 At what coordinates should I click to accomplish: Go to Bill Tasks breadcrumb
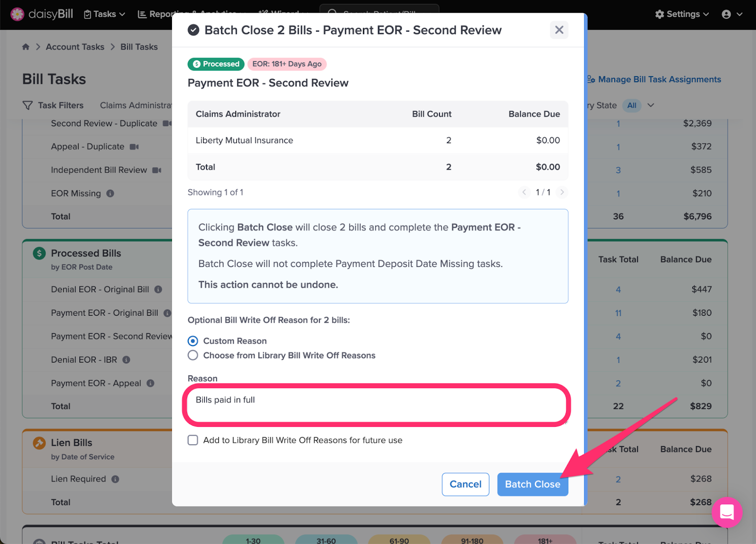pyautogui.click(x=139, y=47)
